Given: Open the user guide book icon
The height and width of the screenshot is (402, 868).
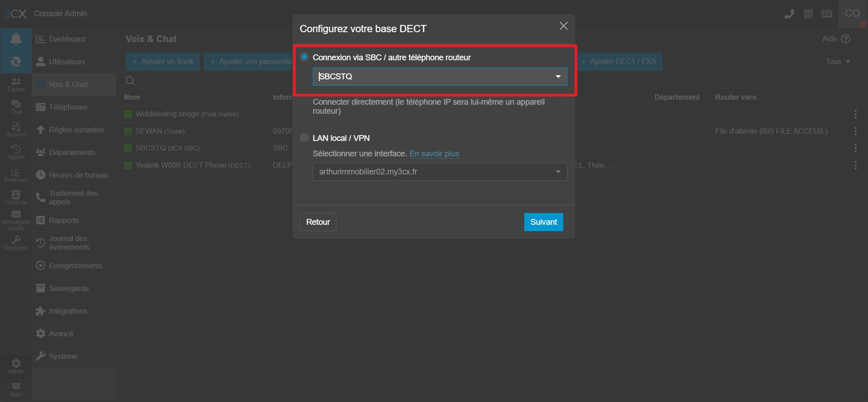Looking at the screenshot, I should (x=827, y=14).
